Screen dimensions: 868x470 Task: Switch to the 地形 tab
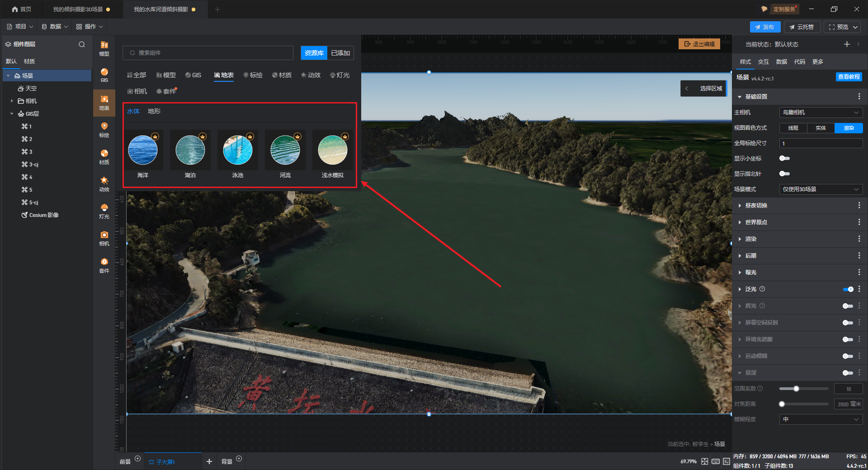(x=154, y=111)
